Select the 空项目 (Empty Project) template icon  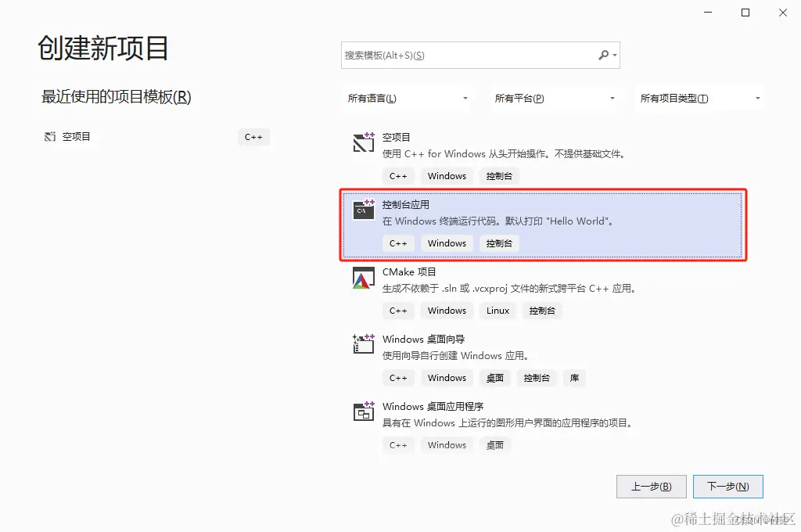pos(363,142)
